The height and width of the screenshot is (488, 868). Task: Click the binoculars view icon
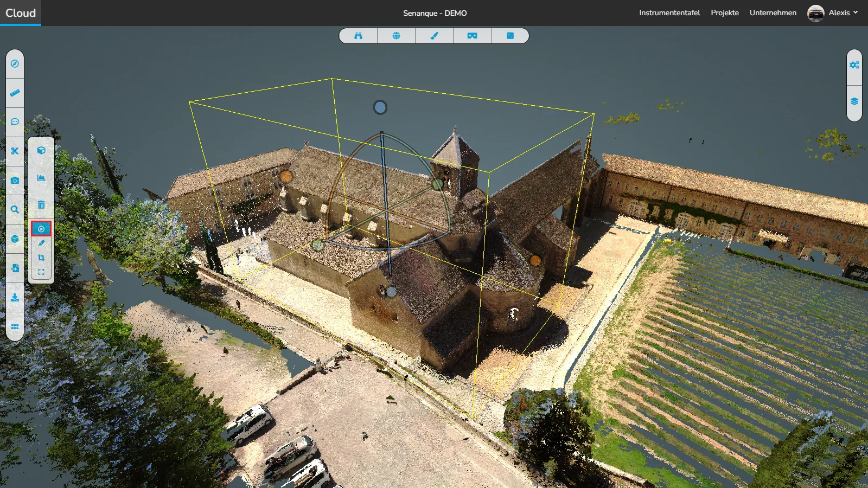358,36
